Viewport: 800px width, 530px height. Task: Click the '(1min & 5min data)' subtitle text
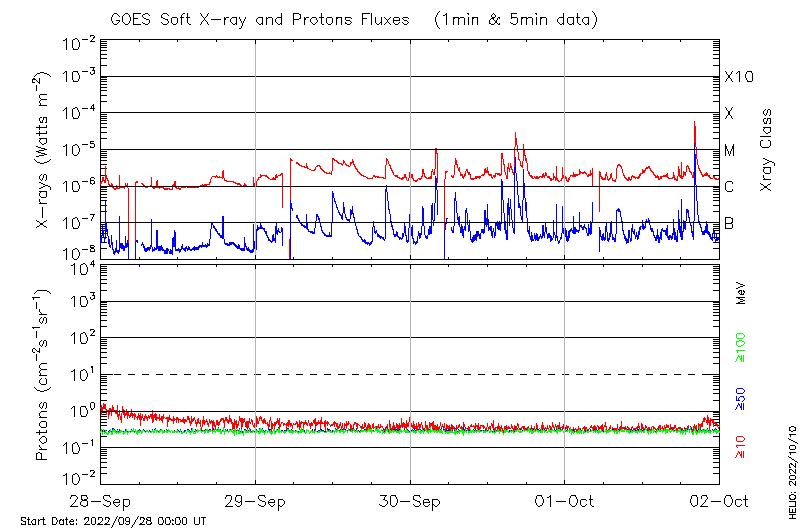tap(516, 19)
